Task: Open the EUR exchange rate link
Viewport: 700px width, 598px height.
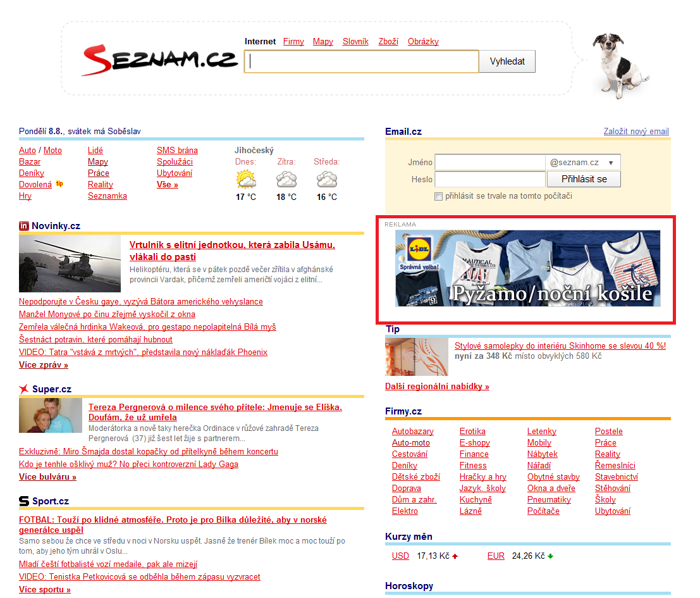Action: pyautogui.click(x=496, y=556)
